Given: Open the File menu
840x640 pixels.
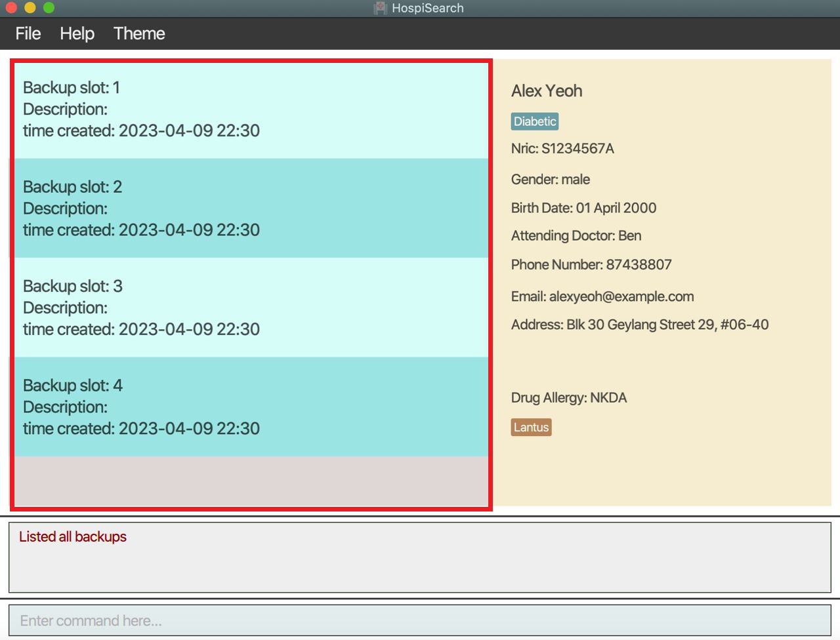Looking at the screenshot, I should click(28, 33).
